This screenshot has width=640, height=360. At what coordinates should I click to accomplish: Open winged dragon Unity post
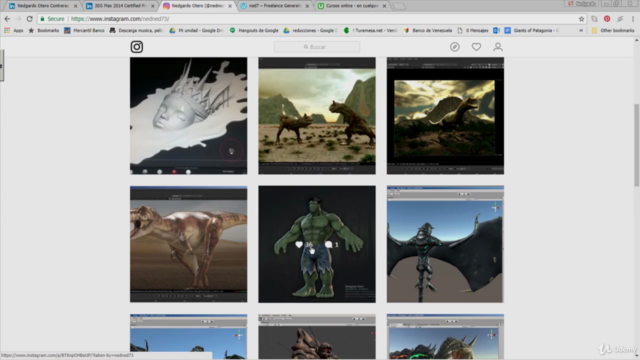click(445, 244)
